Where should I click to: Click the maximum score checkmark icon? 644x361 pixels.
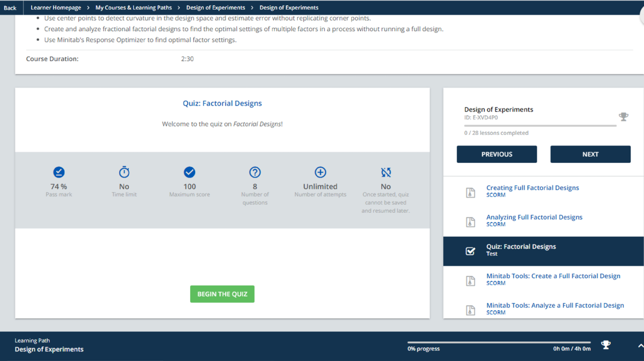point(190,172)
